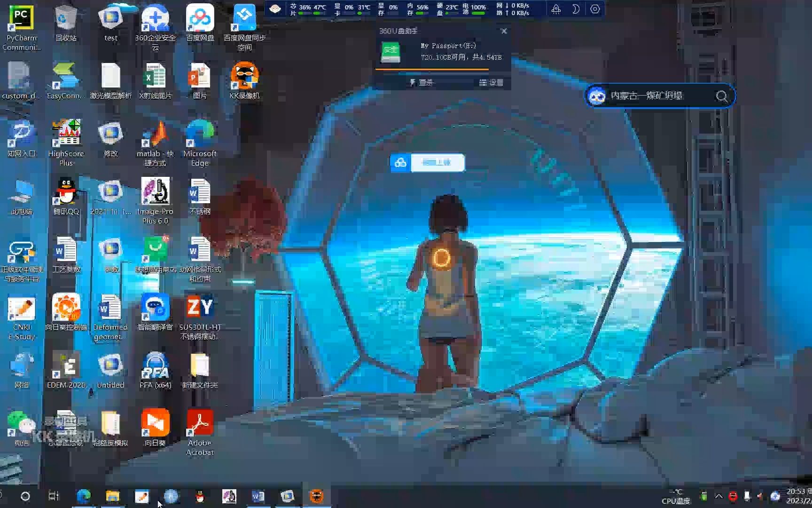Viewport: 812px width, 508px height.
Task: Open matlab shortcut icon
Action: [155, 143]
